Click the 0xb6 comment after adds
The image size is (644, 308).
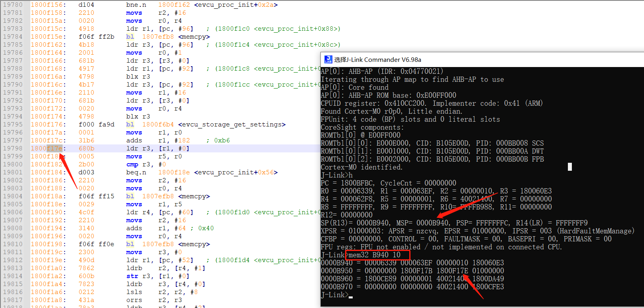[x=222, y=140]
